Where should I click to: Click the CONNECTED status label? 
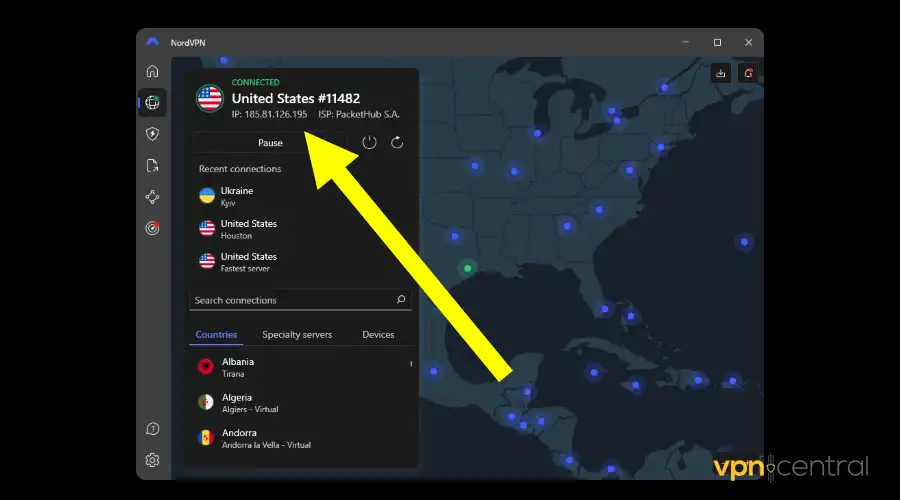[x=255, y=82]
